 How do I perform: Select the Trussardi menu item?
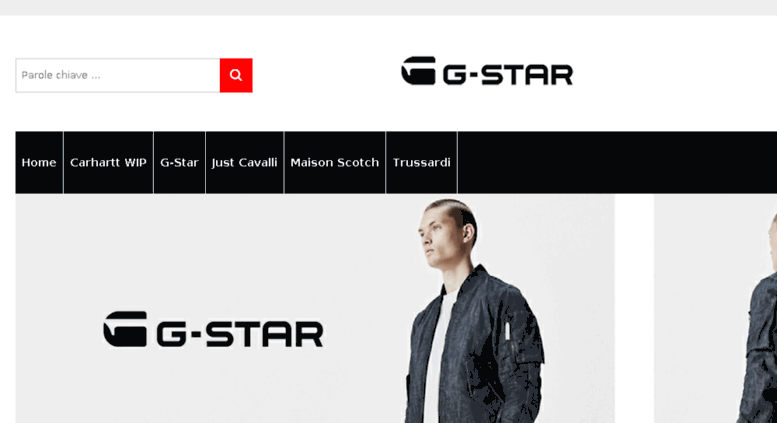pos(422,162)
